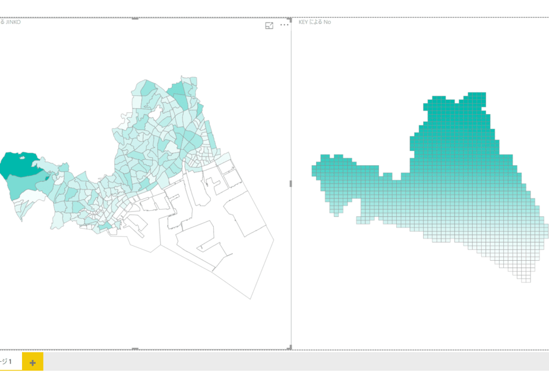Click the JINKO visual title text
The image size is (549, 392).
(11, 22)
